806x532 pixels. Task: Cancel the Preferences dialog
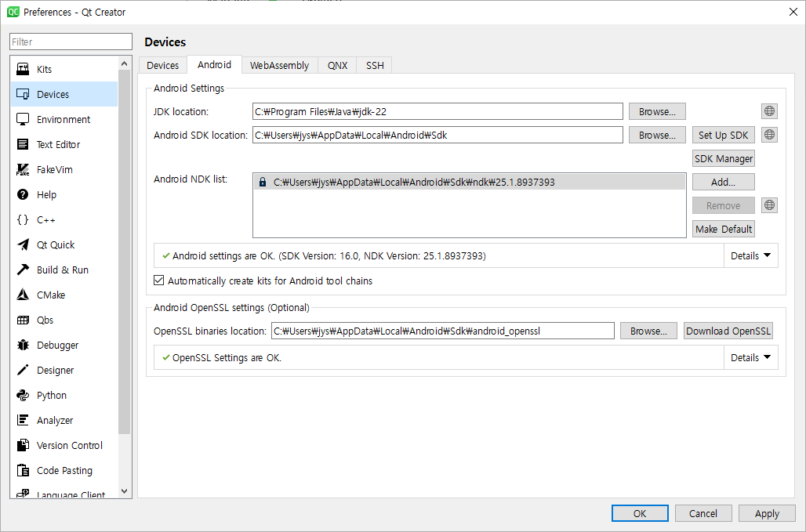pos(703,513)
